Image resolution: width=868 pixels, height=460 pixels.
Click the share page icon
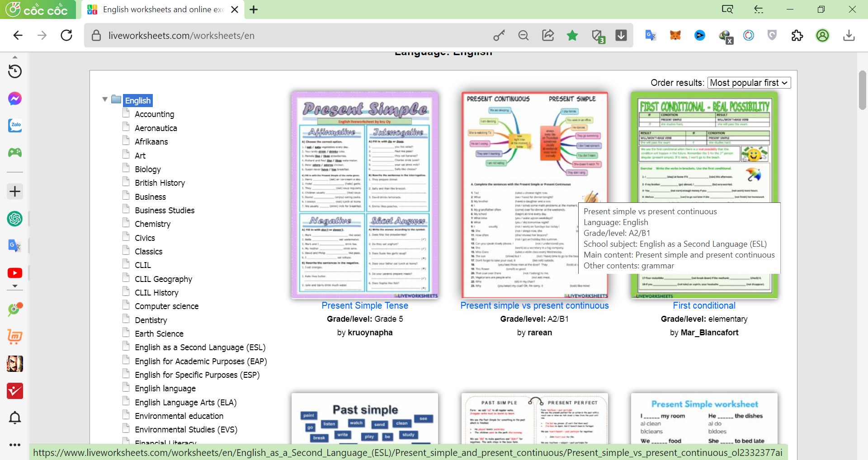tap(548, 35)
